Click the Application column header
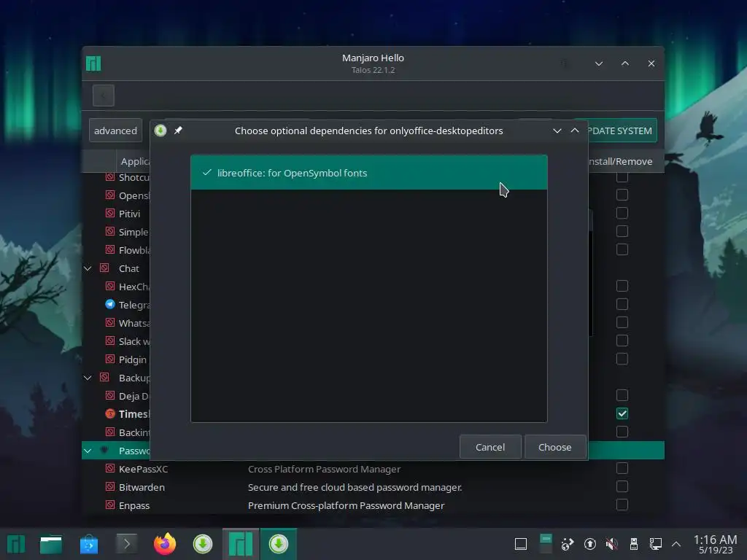This screenshot has width=747, height=560. (x=135, y=161)
